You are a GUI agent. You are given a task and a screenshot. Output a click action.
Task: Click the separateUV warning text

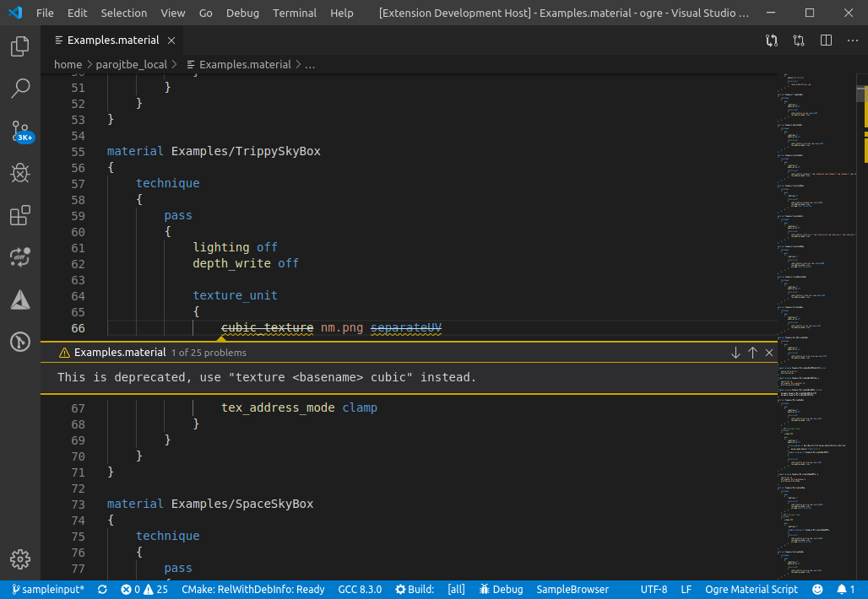point(406,328)
